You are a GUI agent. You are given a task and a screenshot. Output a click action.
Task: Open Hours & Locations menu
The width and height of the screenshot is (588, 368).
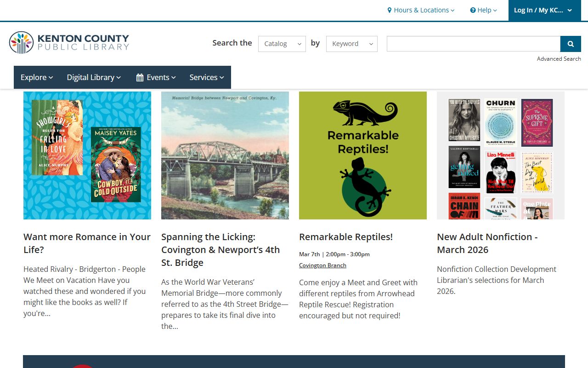(x=421, y=10)
